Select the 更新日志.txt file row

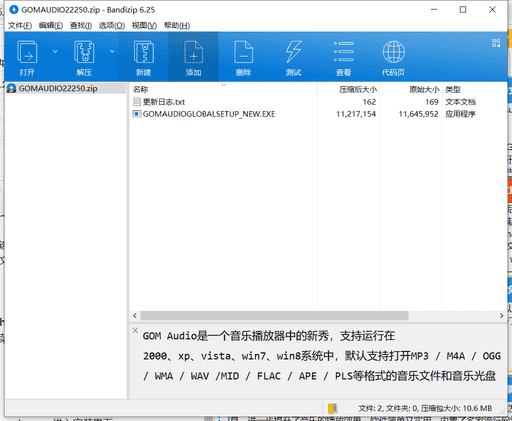[318, 102]
